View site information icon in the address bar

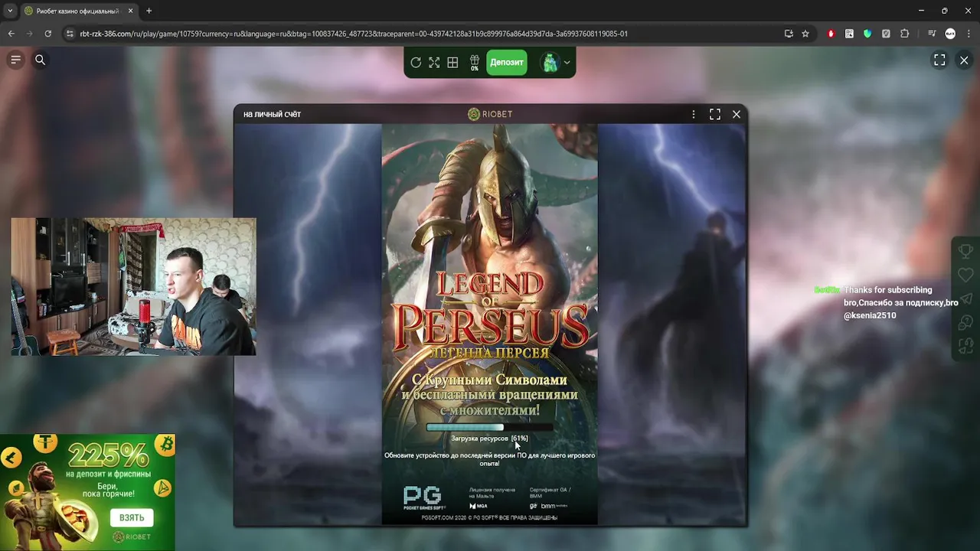pyautogui.click(x=70, y=34)
